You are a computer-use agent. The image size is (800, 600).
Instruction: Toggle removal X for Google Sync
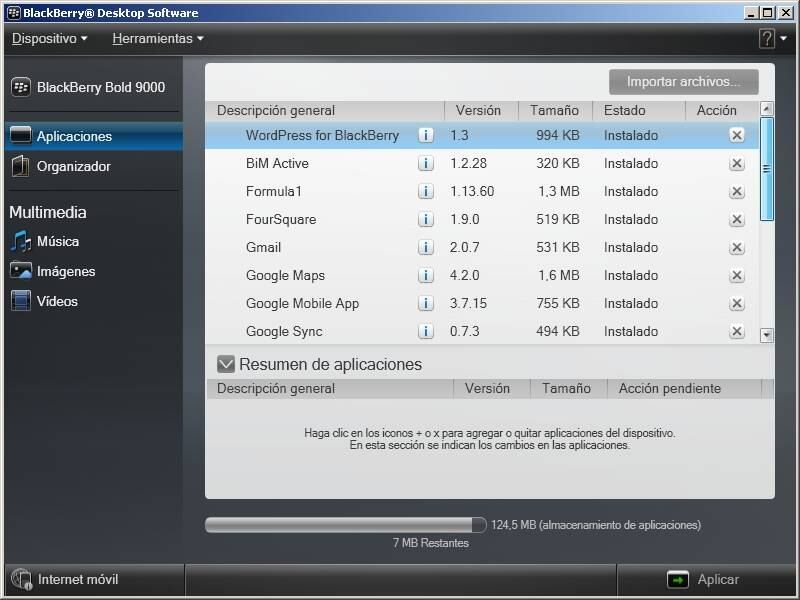737,332
